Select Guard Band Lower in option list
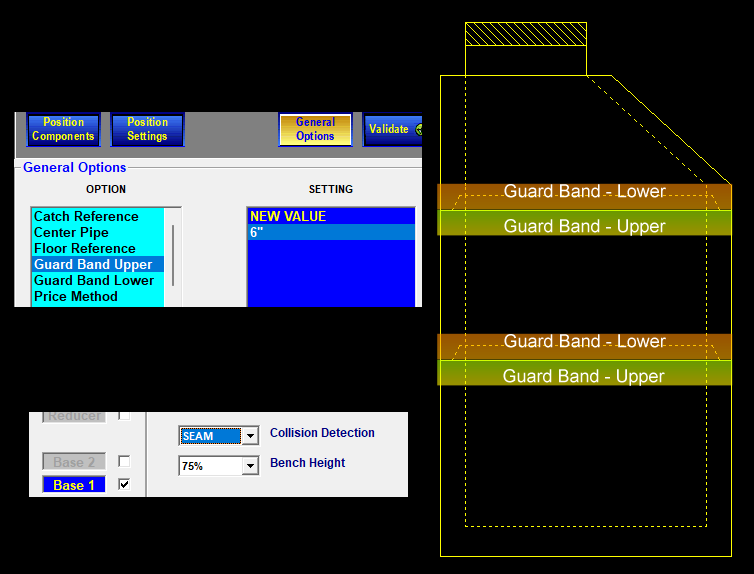 [x=94, y=280]
